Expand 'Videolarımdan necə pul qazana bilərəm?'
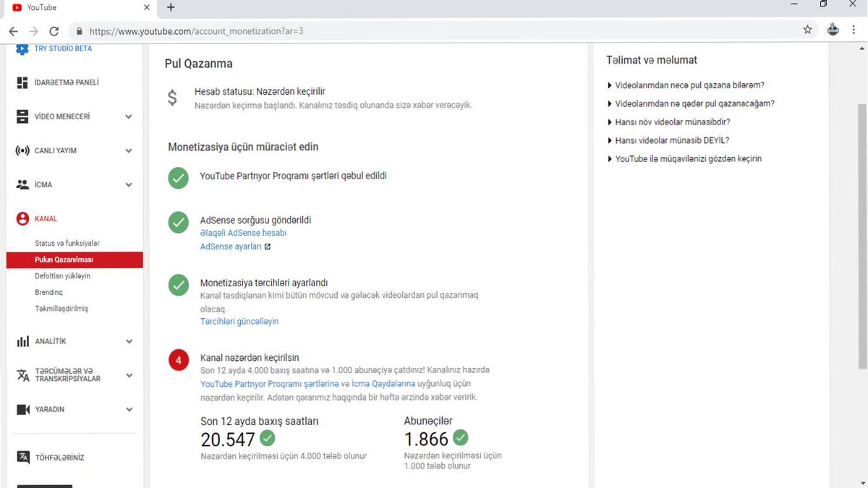The image size is (868, 488). [686, 85]
